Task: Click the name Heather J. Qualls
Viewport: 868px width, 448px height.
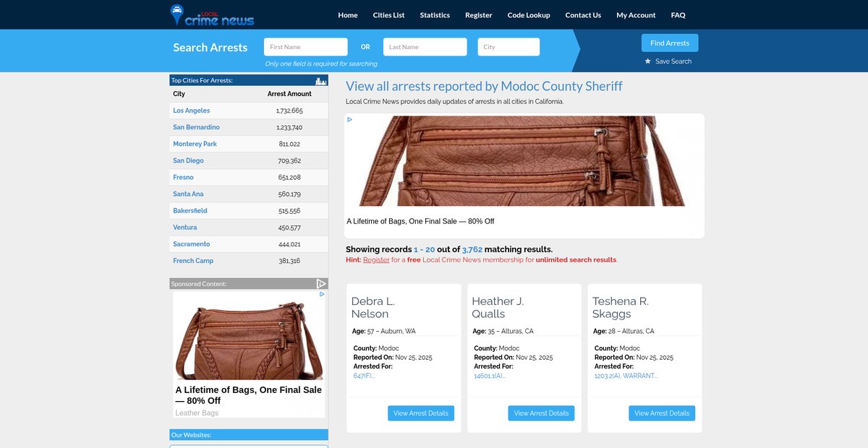Action: pos(498,307)
